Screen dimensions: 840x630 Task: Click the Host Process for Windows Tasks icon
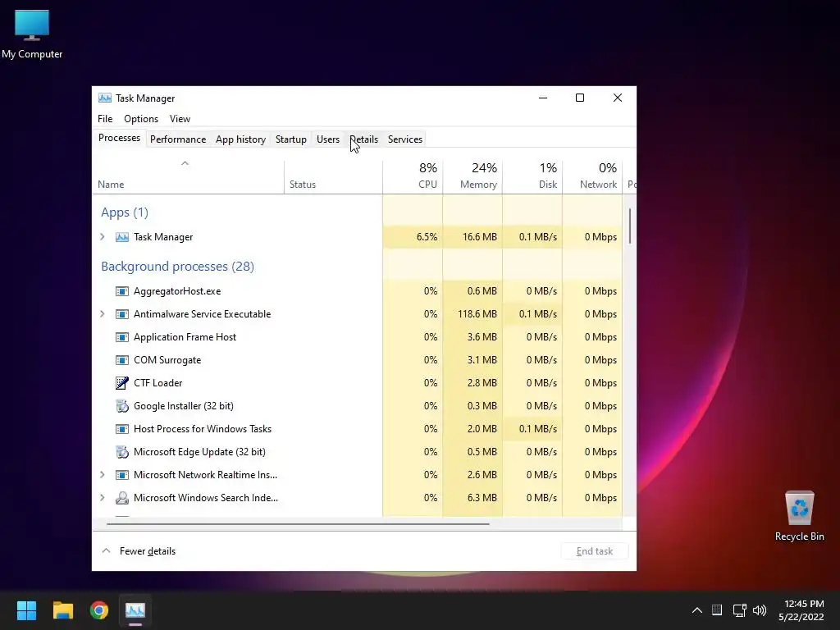pyautogui.click(x=122, y=429)
